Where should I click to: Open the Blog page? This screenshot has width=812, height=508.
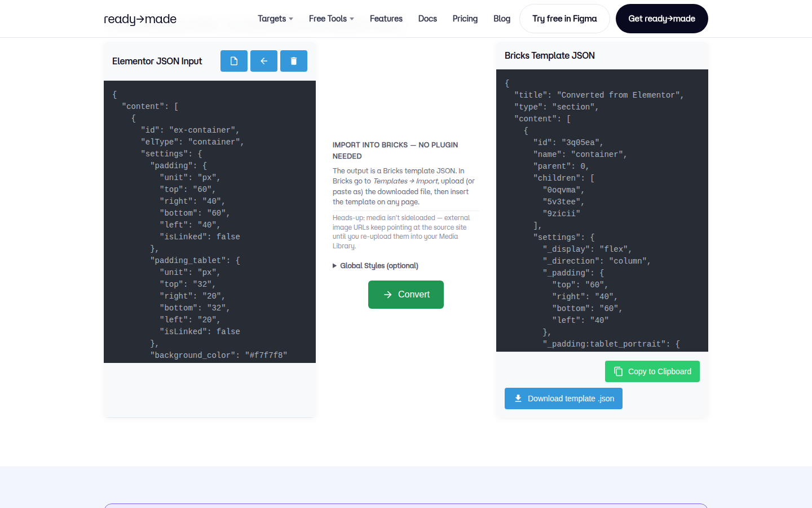click(x=502, y=19)
